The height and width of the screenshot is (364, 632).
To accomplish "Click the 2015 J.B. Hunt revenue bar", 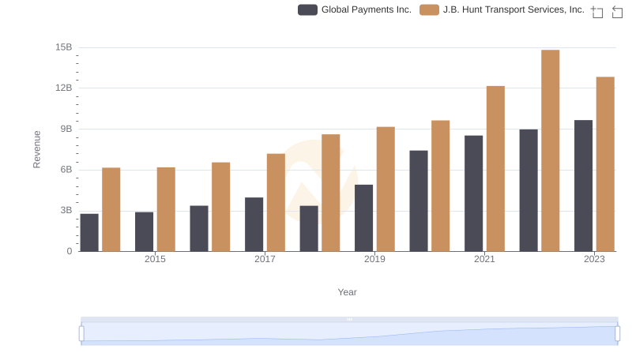I will [x=166, y=209].
